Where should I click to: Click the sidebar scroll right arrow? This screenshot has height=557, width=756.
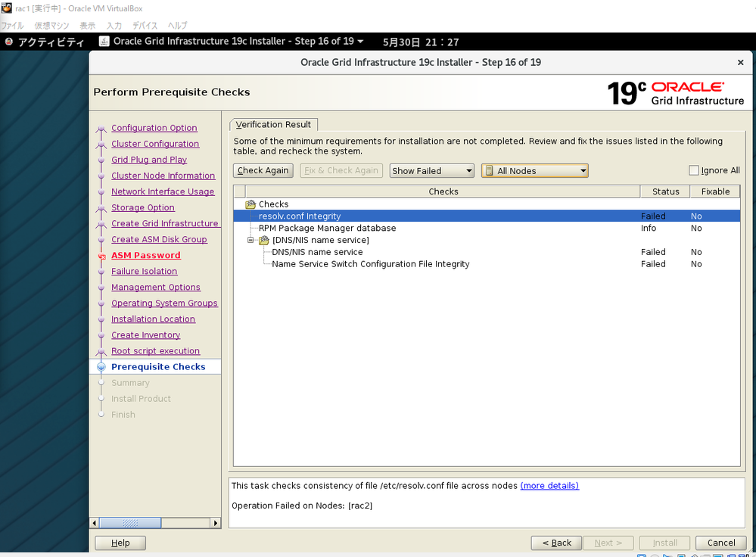(x=216, y=523)
